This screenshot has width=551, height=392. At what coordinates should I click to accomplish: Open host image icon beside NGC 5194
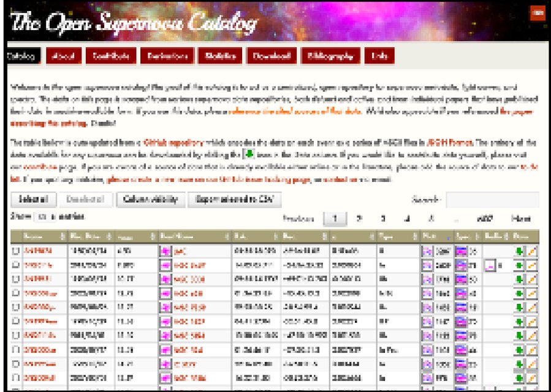click(x=165, y=336)
